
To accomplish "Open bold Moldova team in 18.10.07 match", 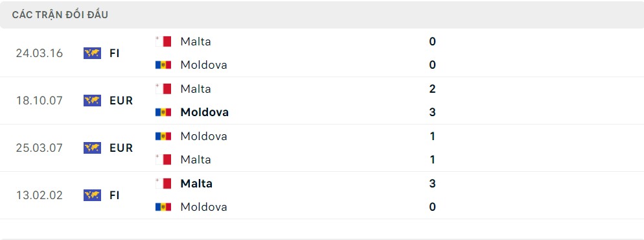I will click(205, 112).
